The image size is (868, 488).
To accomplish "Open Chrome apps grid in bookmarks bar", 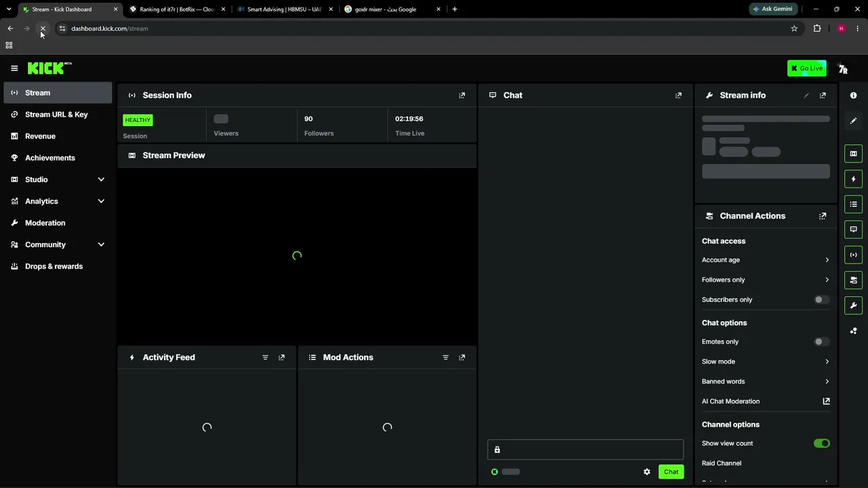I will [x=9, y=45].
